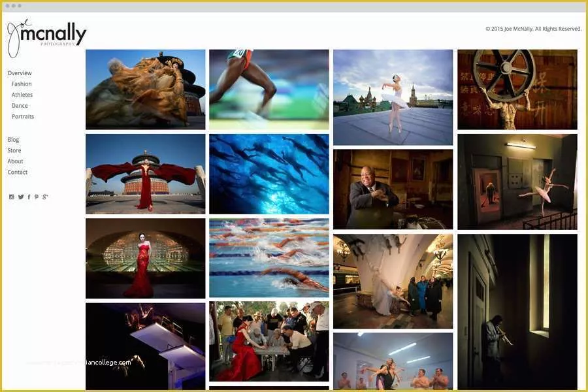
Task: View ballerina on rooftop near Kremlin photo
Action: [x=393, y=97]
